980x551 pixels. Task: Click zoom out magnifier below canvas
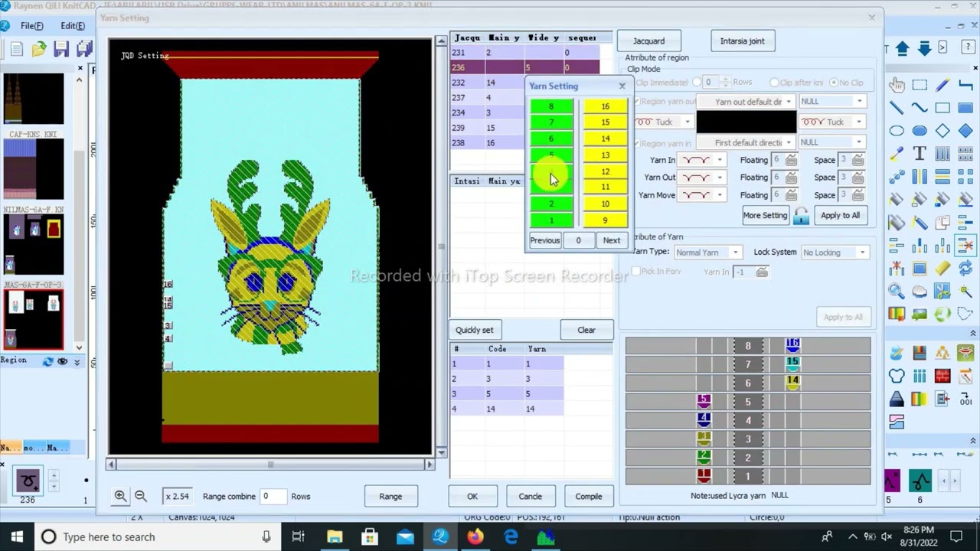pos(141,496)
